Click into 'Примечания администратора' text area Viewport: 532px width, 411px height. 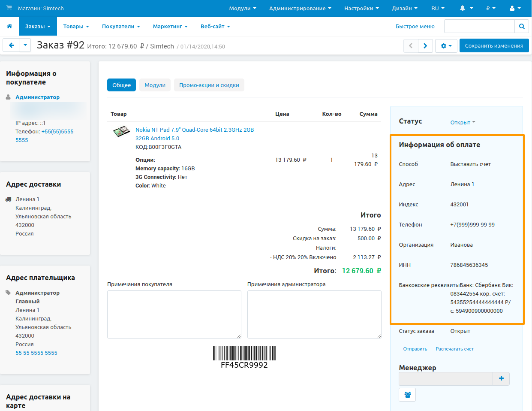point(314,314)
